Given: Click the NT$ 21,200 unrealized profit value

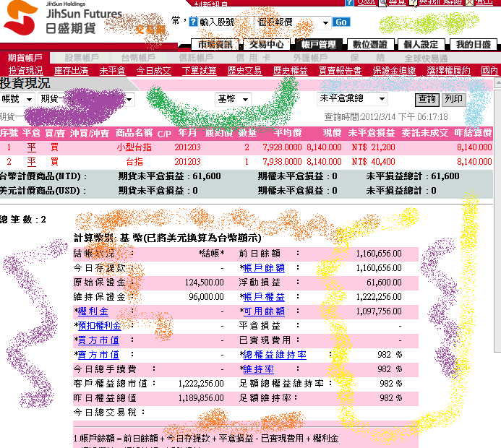Looking at the screenshot, I should (x=373, y=147).
